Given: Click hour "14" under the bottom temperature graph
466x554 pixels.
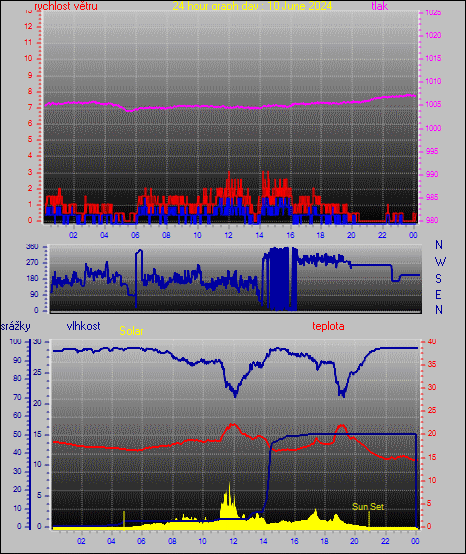Looking at the screenshot, I should click(263, 541).
